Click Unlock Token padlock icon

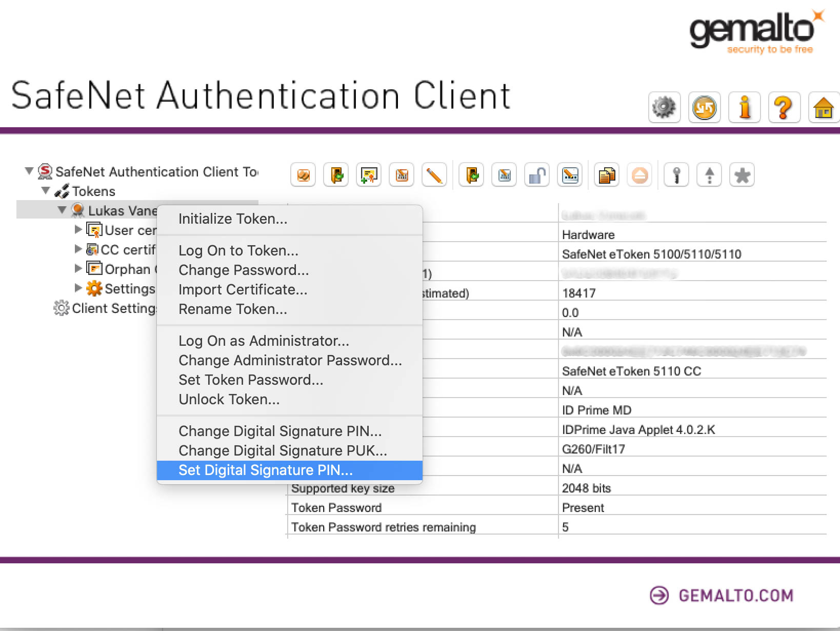click(x=537, y=175)
